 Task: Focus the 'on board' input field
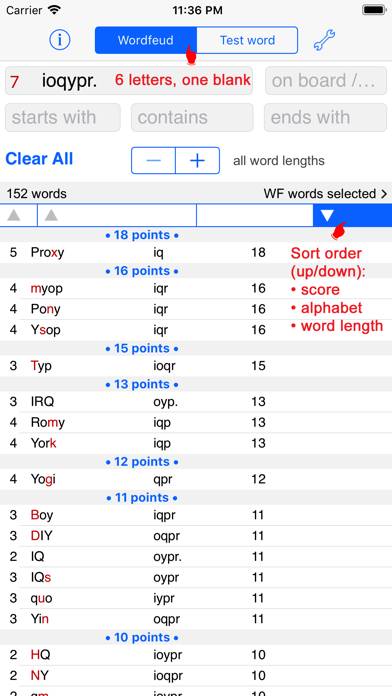coord(326,81)
